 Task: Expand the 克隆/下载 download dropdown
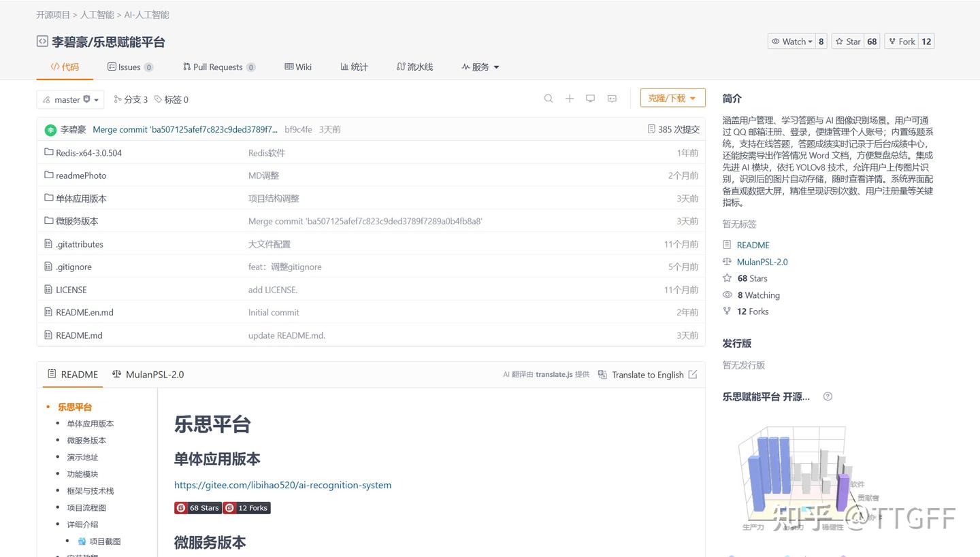[x=672, y=97]
